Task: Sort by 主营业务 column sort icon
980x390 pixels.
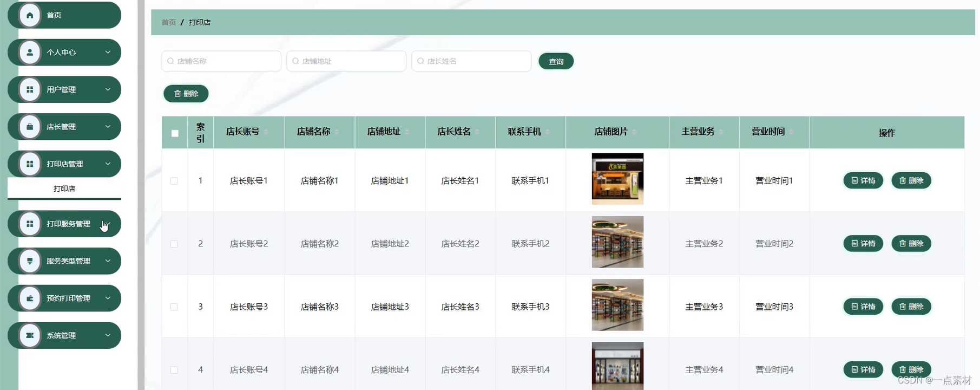Action: tap(721, 132)
